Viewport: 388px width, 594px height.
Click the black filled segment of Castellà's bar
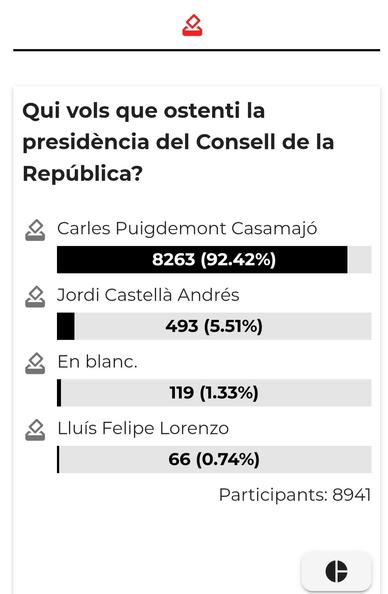coord(66,326)
